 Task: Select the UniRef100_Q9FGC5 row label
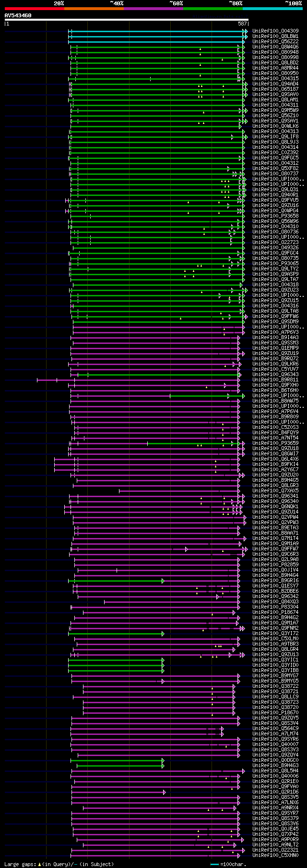(x=275, y=158)
